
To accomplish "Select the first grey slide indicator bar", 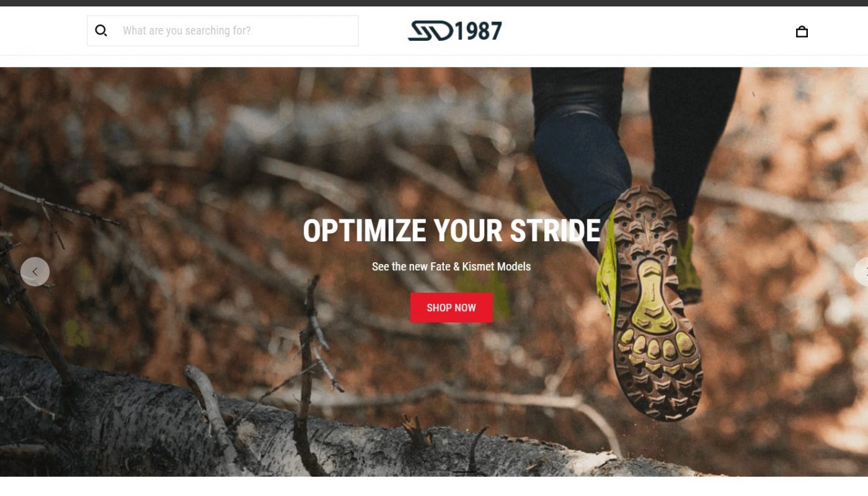I will pyautogui.click(x=440, y=472).
